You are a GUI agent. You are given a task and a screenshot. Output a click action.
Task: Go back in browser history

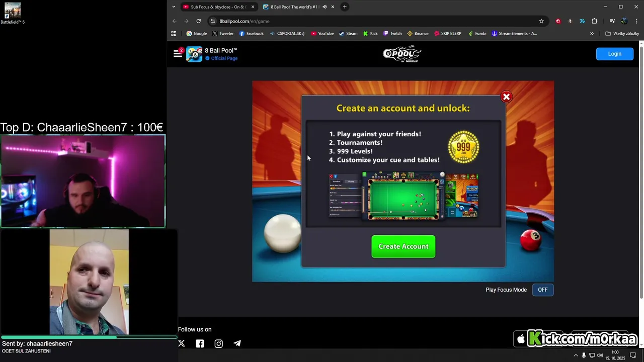click(x=175, y=21)
